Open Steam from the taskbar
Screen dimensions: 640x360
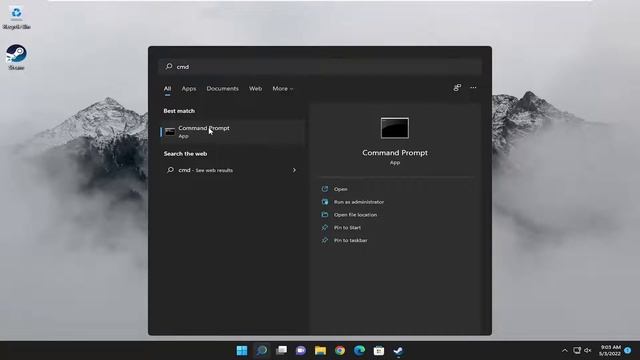398,351
